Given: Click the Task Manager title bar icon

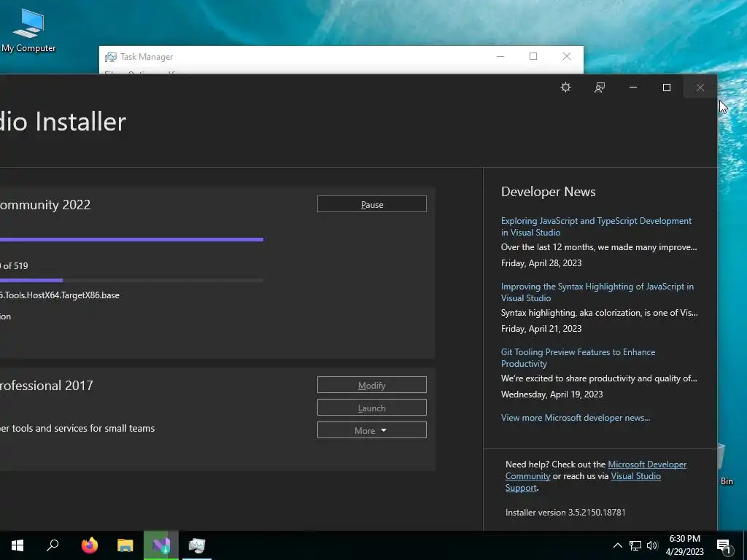Looking at the screenshot, I should [x=111, y=57].
